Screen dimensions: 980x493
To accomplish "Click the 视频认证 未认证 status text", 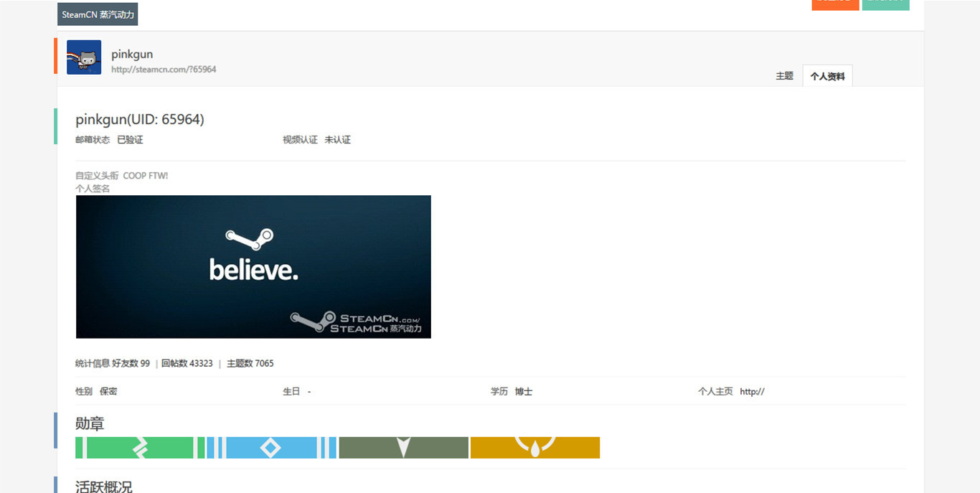I will click(316, 140).
